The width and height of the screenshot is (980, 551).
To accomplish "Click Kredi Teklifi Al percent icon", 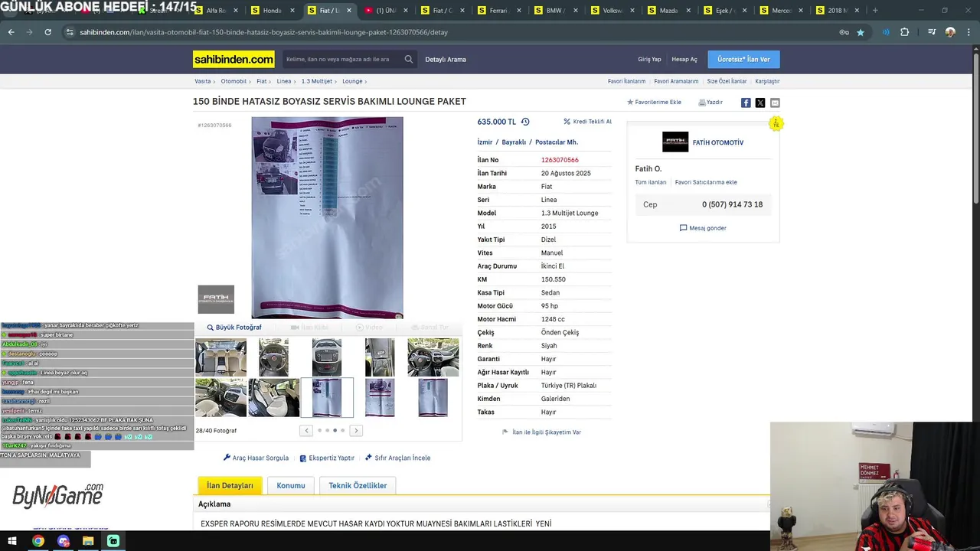I will tap(567, 122).
